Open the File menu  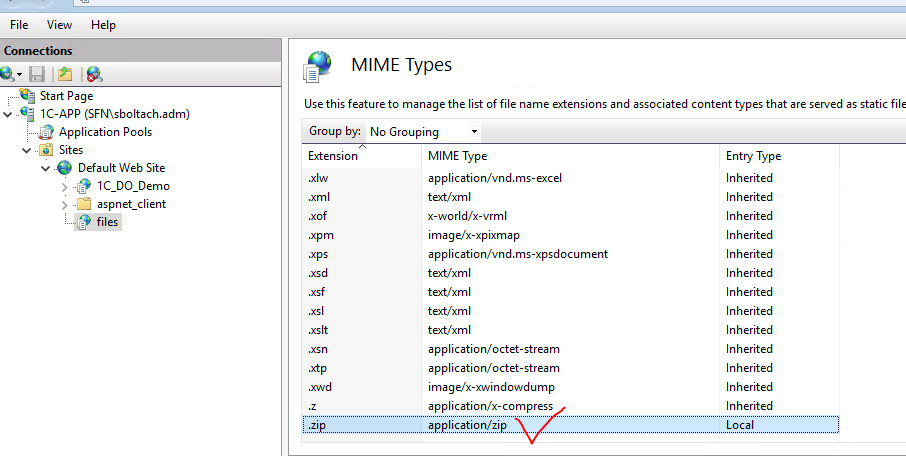coord(18,25)
